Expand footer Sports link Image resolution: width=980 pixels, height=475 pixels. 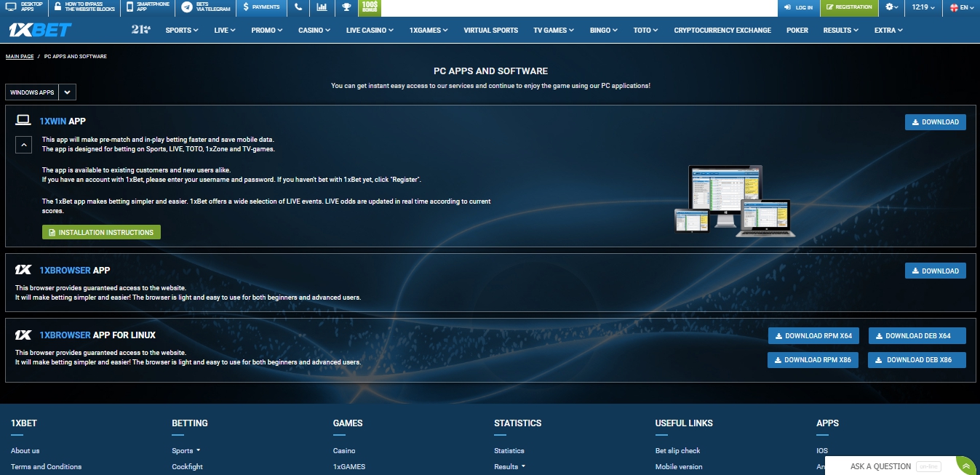click(186, 450)
